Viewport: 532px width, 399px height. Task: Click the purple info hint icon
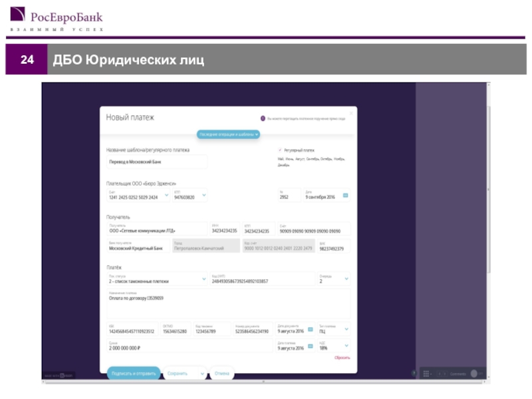pos(263,118)
